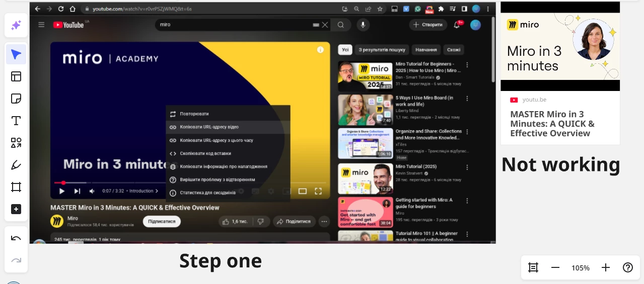The height and width of the screenshot is (284, 644).
Task: Bookmark the page with the star
Action: (380, 9)
